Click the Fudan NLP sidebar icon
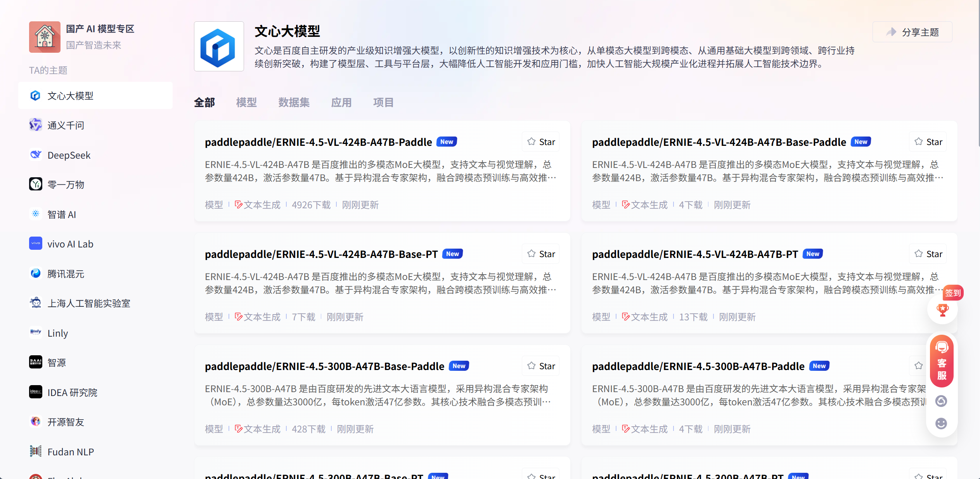This screenshot has width=980, height=479. [x=35, y=451]
